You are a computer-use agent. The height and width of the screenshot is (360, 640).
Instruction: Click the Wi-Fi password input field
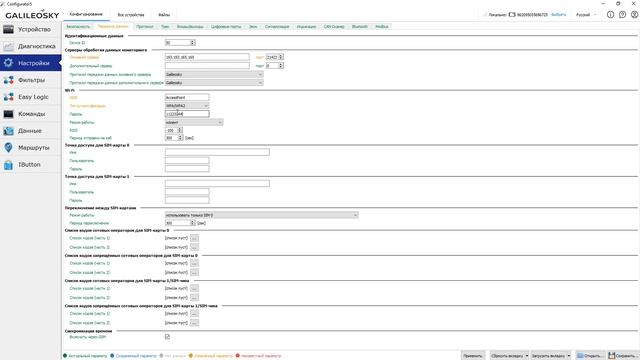click(x=187, y=114)
